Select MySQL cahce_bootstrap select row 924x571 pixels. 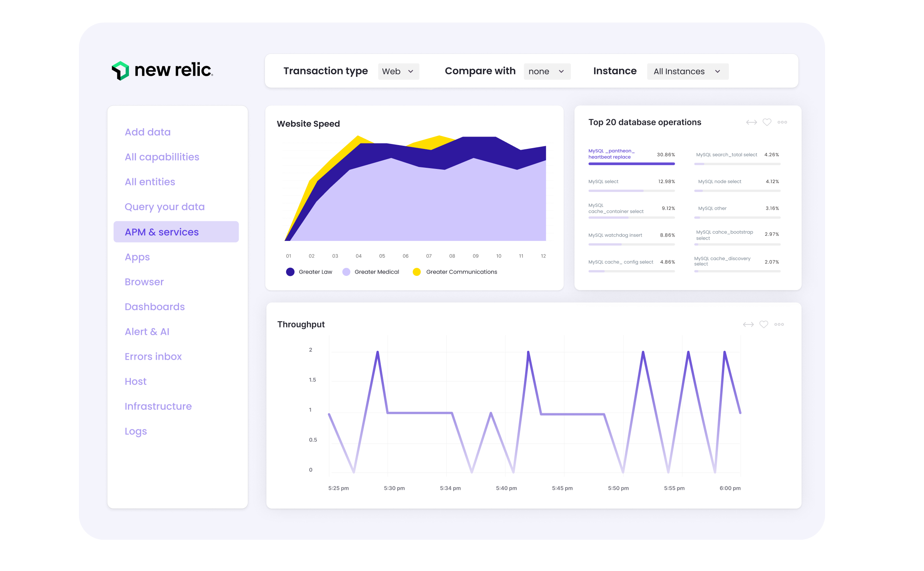tap(737, 237)
